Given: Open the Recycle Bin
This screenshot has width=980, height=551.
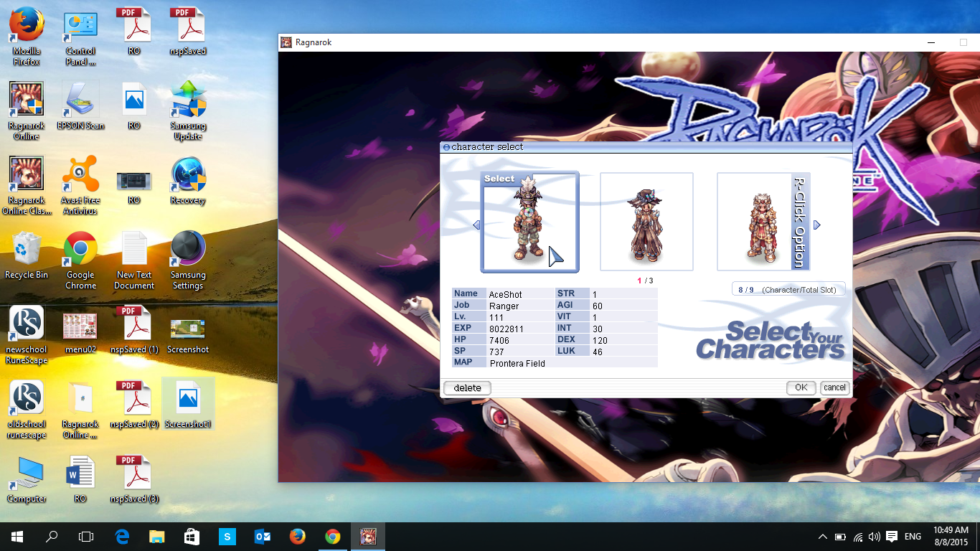Looking at the screenshot, I should [x=27, y=255].
